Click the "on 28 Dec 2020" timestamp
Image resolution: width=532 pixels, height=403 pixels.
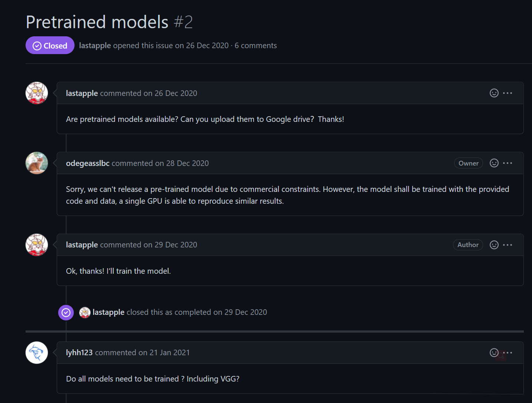pyautogui.click(x=182, y=163)
